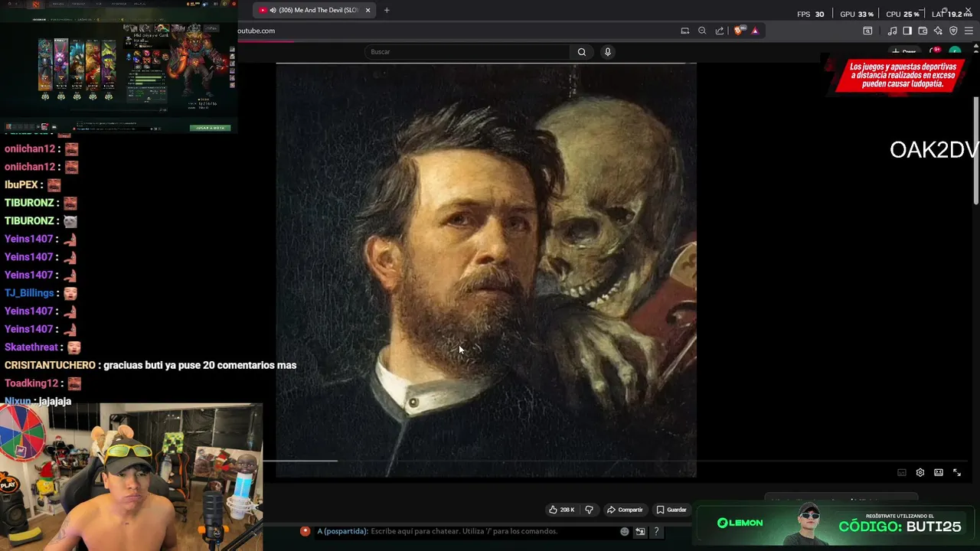Open the emoji picker in chat box
This screenshot has width=980, height=551.
click(625, 531)
